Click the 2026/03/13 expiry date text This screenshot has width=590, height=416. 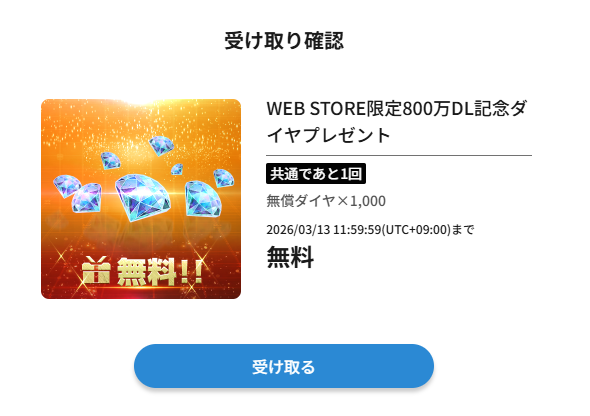370,229
